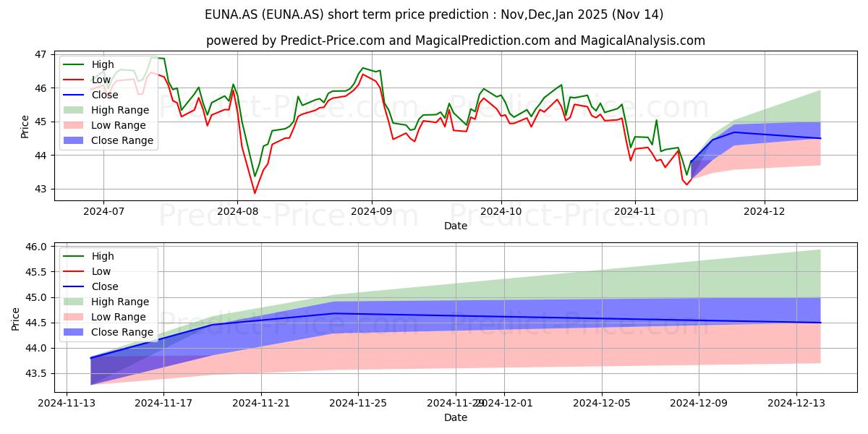This screenshot has height=434, width=868.
Task: Click the Price label of top chart
Action: coord(25,126)
